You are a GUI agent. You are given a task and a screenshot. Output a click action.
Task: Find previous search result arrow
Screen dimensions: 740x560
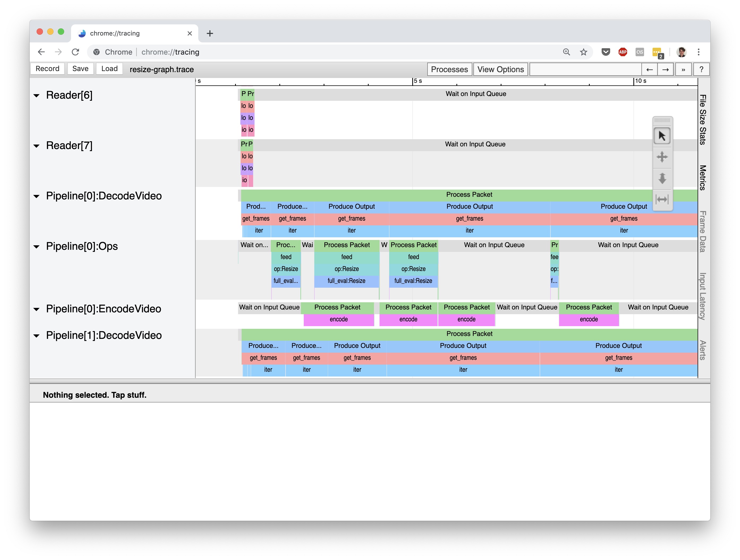[x=649, y=69]
